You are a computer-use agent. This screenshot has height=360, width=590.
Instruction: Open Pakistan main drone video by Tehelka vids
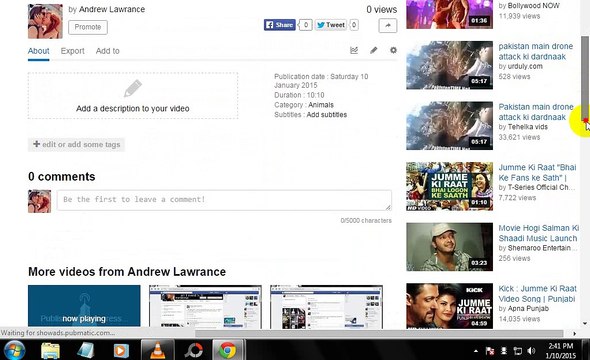pos(536,112)
